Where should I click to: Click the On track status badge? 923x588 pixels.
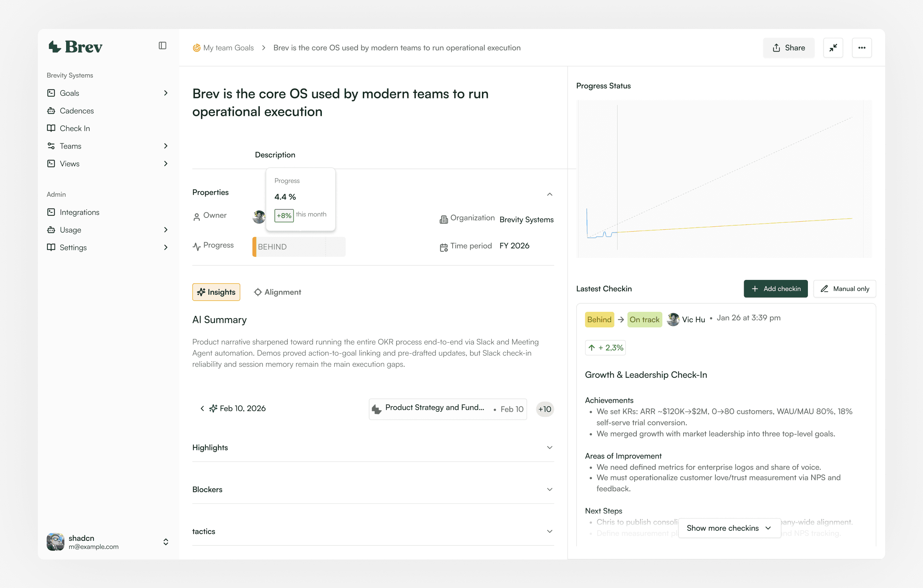pos(644,319)
